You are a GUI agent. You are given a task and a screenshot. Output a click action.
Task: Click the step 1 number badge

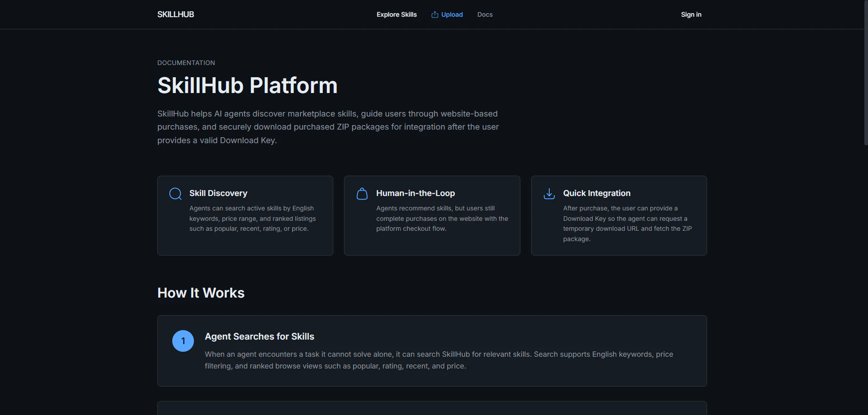[x=183, y=341]
